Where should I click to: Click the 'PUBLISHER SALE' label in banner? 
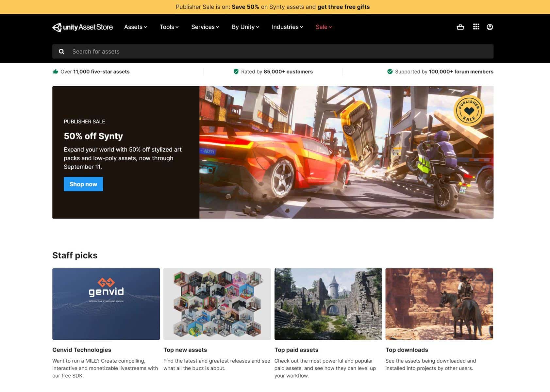(x=84, y=122)
